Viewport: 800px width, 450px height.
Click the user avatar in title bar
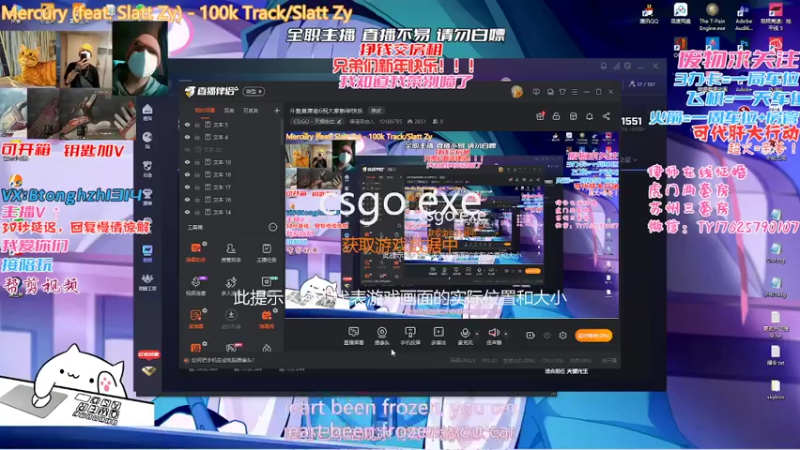517,92
